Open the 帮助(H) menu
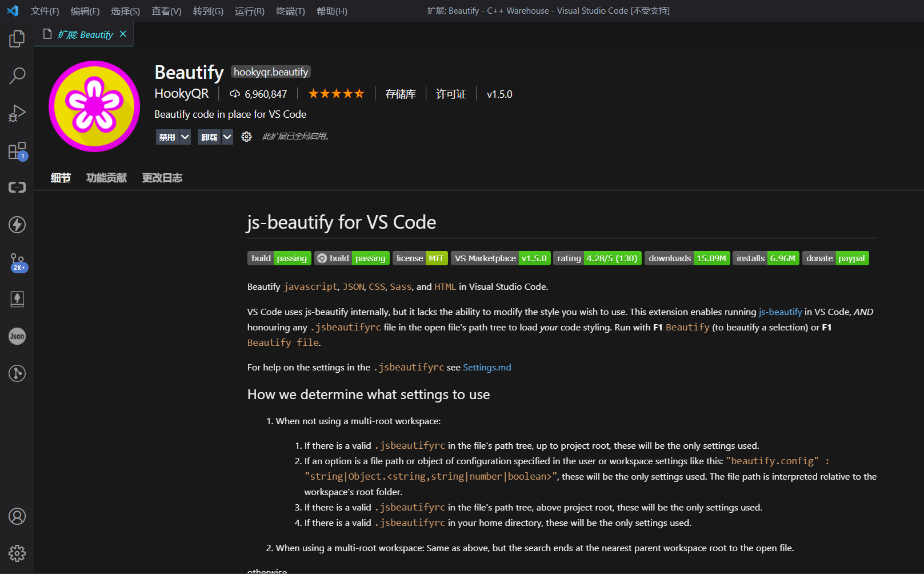The width and height of the screenshot is (924, 574). [332, 11]
